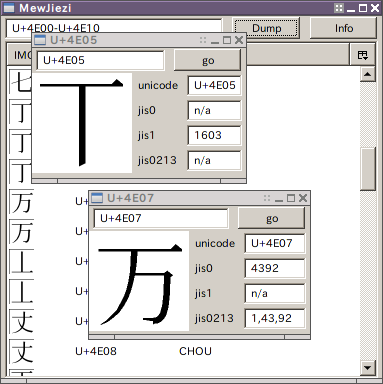Edit the U+4E00-U+4E10 range field
Screen dimensions: 383x384
click(114, 28)
